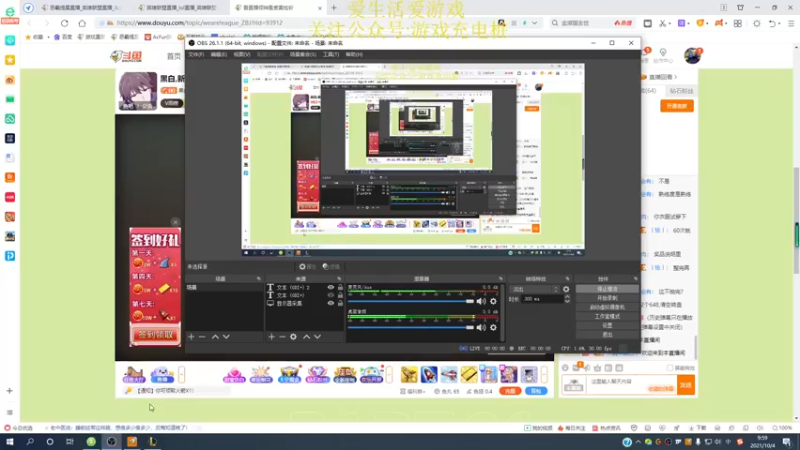
Task: Open microphone/Aux audio settings gear
Action: (493, 301)
